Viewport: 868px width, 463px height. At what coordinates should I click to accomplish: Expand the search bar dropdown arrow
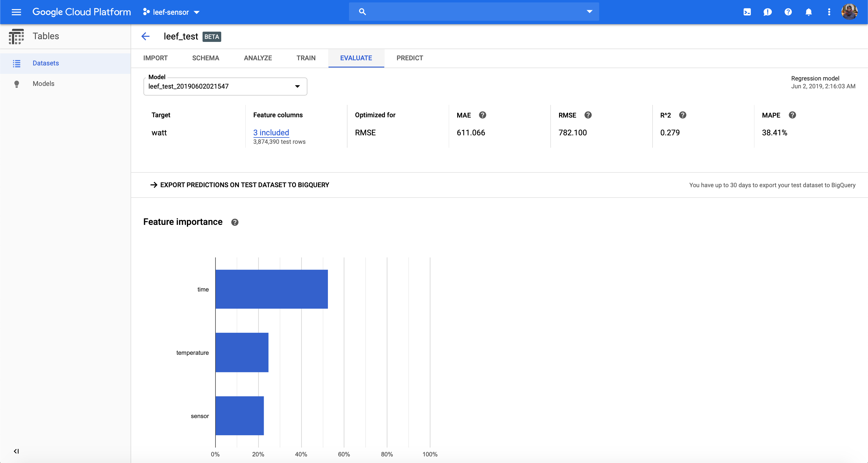(x=589, y=12)
